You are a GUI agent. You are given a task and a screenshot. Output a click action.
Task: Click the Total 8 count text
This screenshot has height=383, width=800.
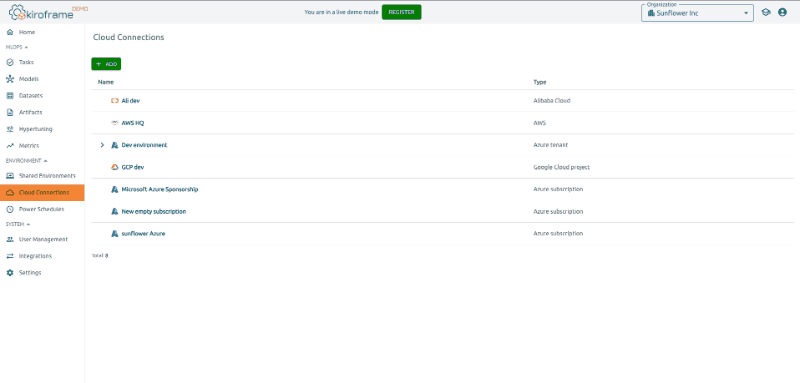(x=100, y=256)
